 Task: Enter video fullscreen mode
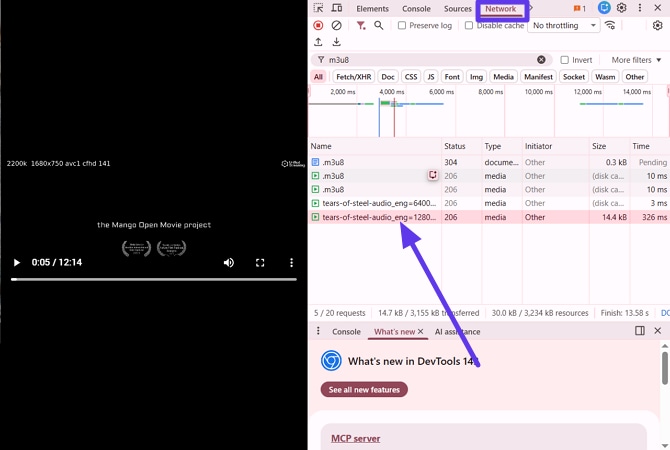[x=260, y=262]
